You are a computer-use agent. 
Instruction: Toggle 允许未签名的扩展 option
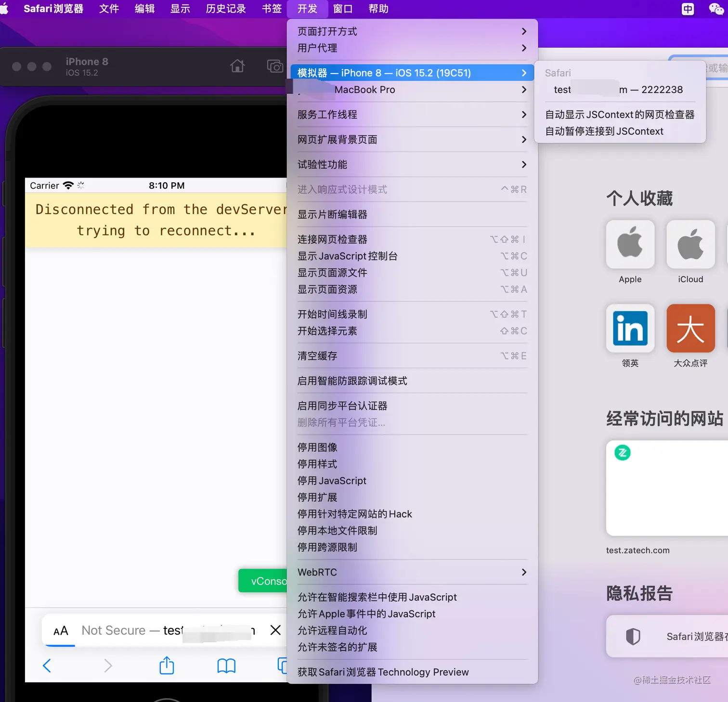[412, 647]
